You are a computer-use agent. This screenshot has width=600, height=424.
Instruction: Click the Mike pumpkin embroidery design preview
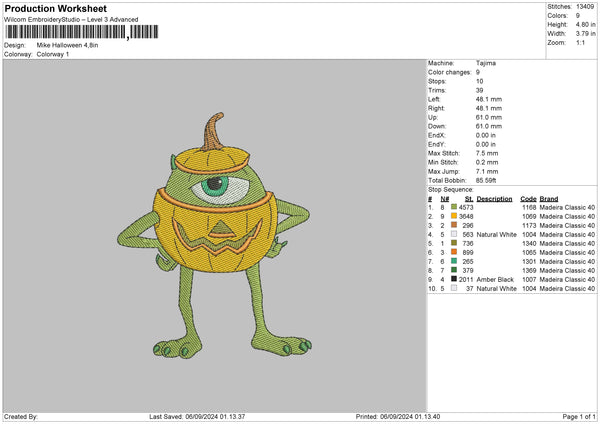(214, 235)
